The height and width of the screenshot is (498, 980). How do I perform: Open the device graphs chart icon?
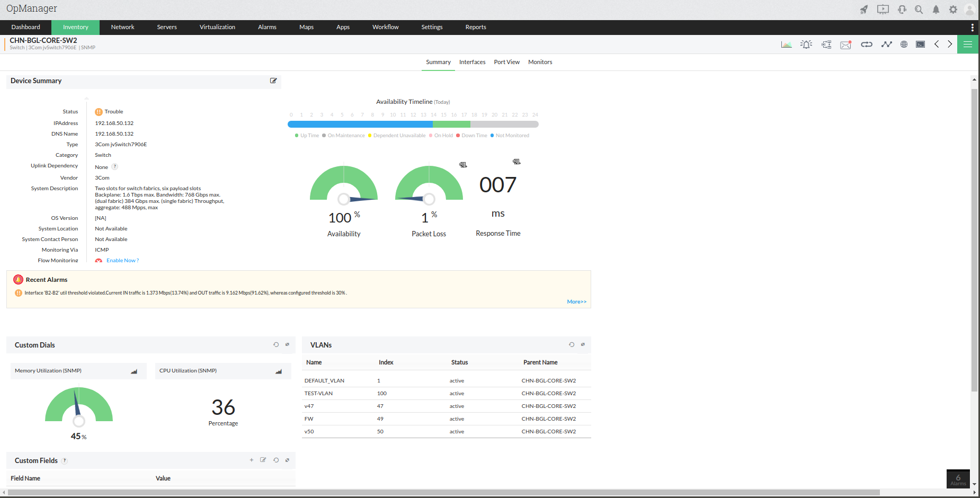click(787, 45)
